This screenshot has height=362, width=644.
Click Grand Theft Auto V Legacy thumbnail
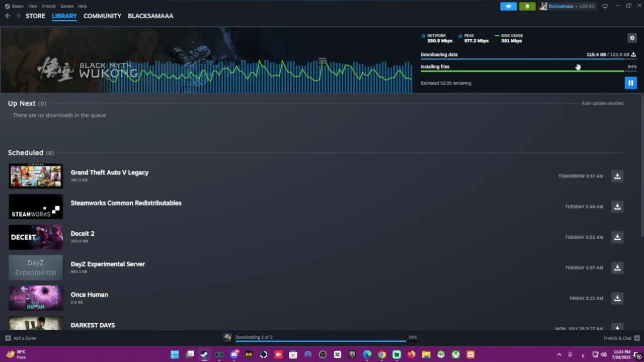[36, 176]
